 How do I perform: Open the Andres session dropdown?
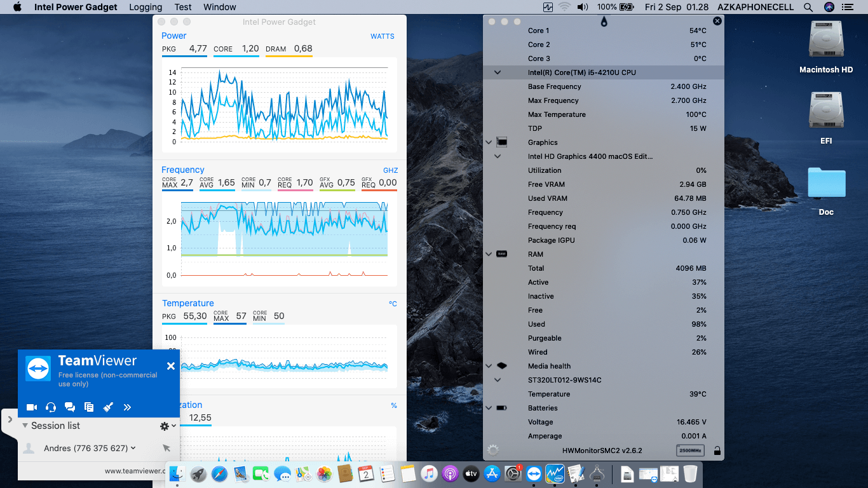point(133,448)
